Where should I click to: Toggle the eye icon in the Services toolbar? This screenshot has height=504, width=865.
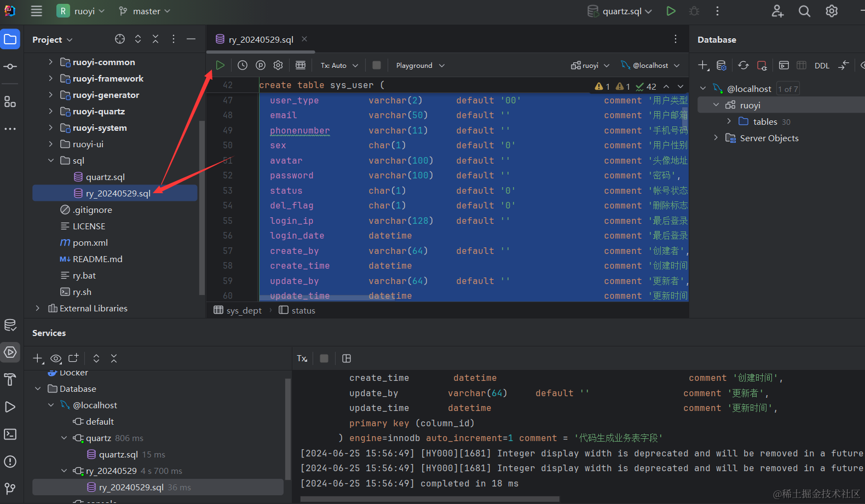[56, 358]
